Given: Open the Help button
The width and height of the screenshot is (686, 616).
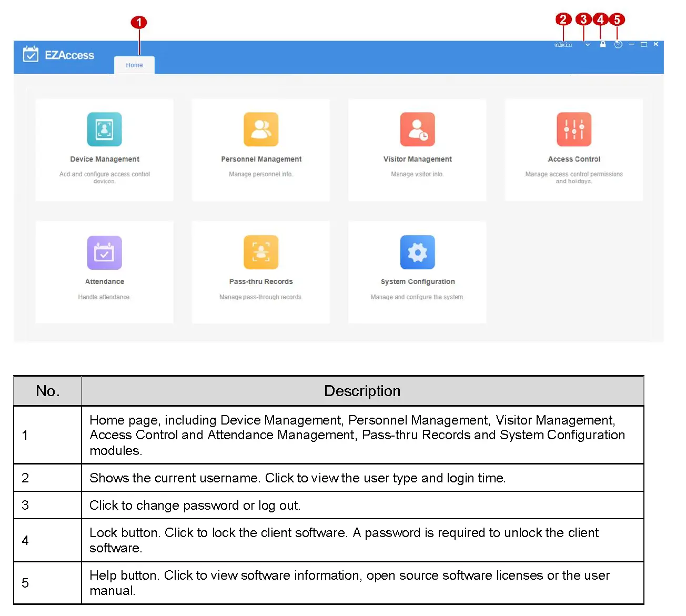Looking at the screenshot, I should (x=618, y=44).
